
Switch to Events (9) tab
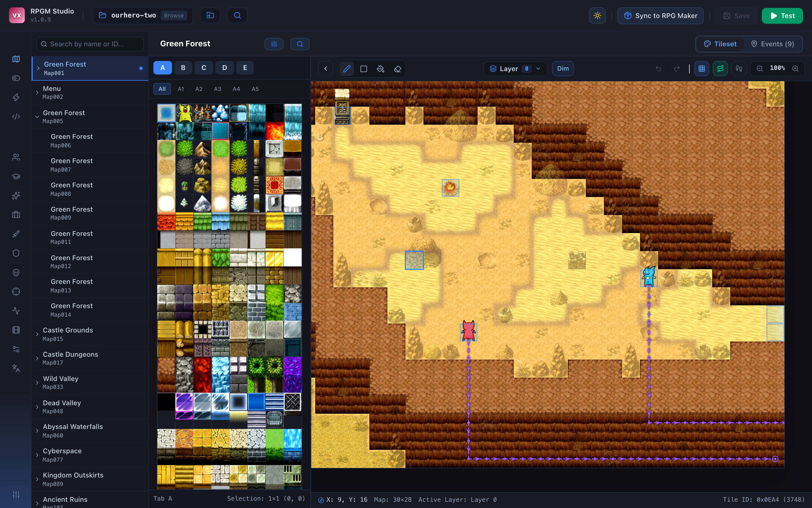(773, 44)
